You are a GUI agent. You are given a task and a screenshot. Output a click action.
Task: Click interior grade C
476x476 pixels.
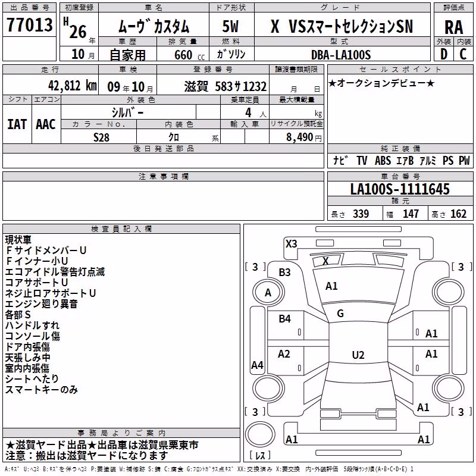point(464,55)
